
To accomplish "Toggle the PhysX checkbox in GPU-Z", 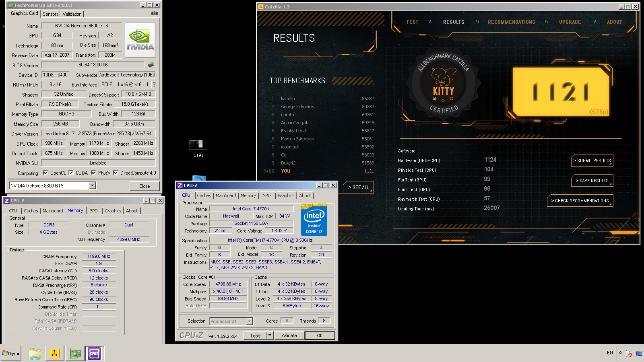I will 93,173.
